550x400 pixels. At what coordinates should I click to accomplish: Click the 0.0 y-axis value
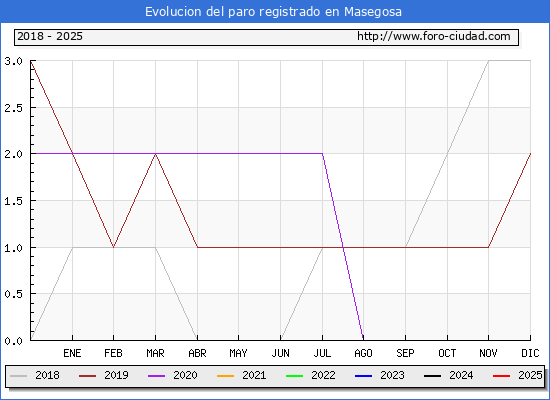pos(13,341)
